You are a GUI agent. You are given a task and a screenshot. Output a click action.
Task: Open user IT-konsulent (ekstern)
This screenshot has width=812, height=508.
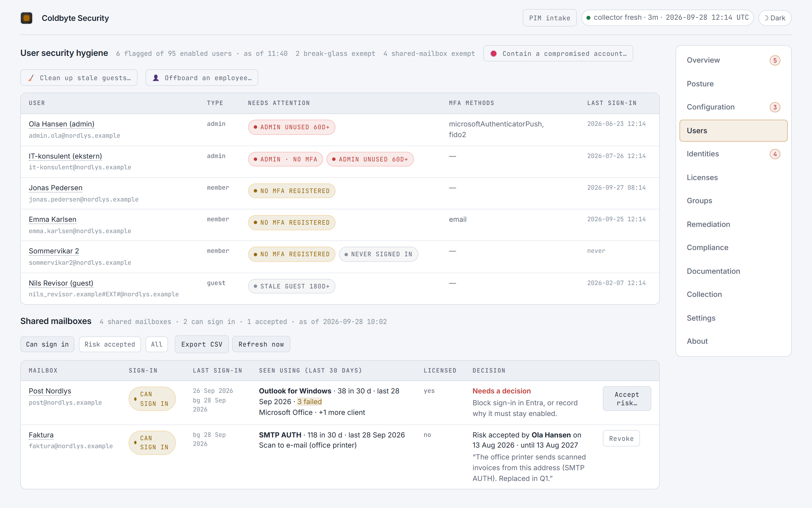(65, 156)
